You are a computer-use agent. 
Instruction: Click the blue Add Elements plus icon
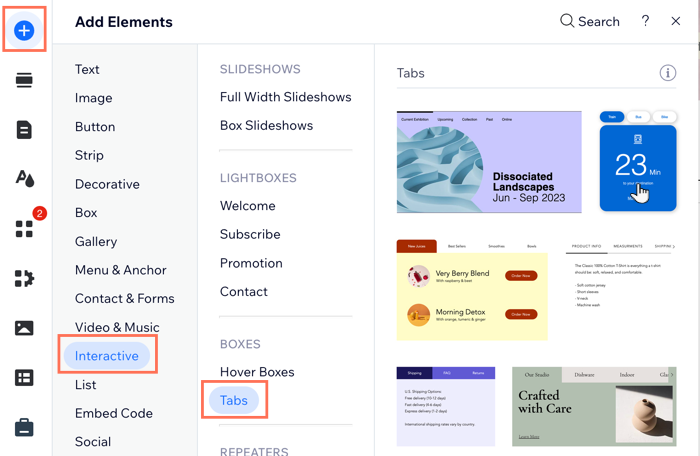pos(24,30)
